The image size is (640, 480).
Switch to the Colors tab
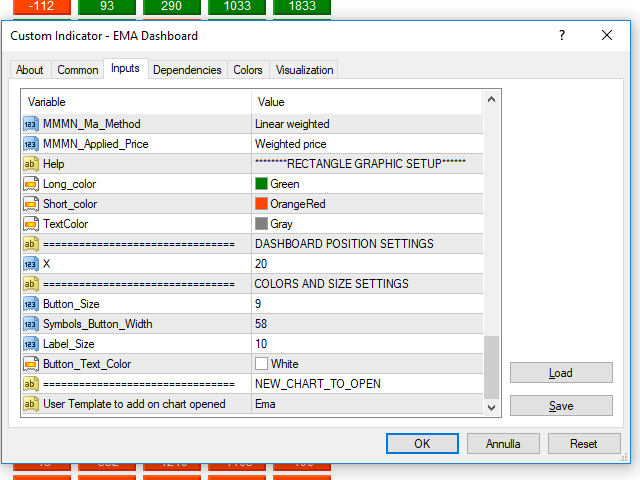coord(248,70)
